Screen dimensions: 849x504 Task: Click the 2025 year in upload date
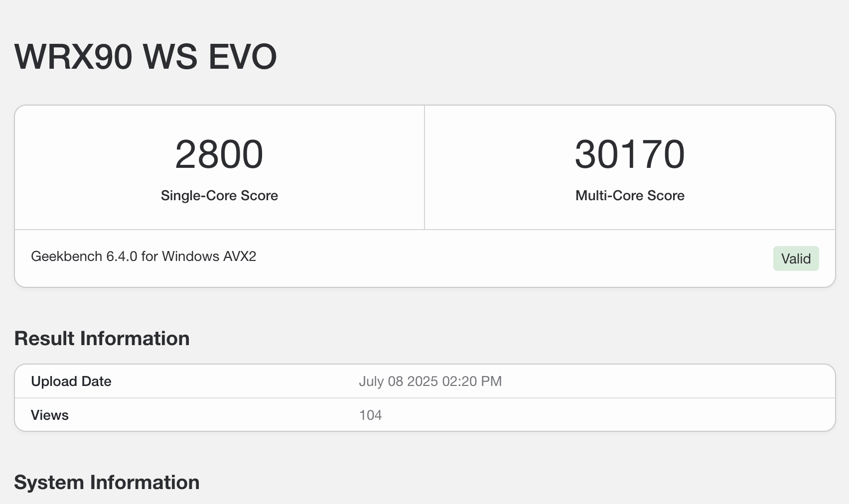coord(423,381)
